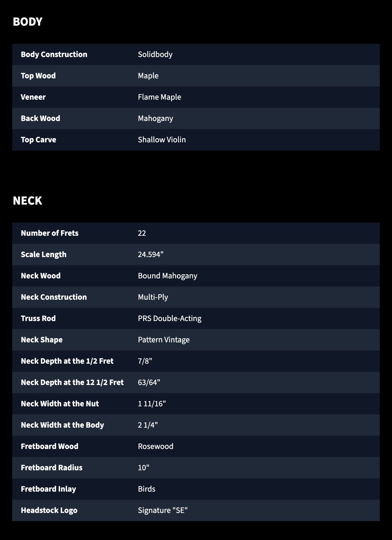The height and width of the screenshot is (540, 392).
Task: Click the Rosewood fretboard wood value
Action: 156,446
